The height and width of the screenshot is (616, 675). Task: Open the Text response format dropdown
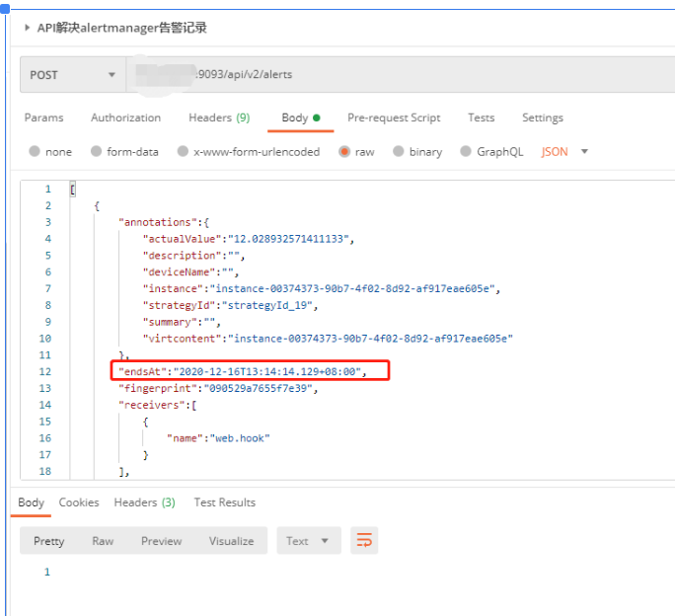pyautogui.click(x=309, y=541)
